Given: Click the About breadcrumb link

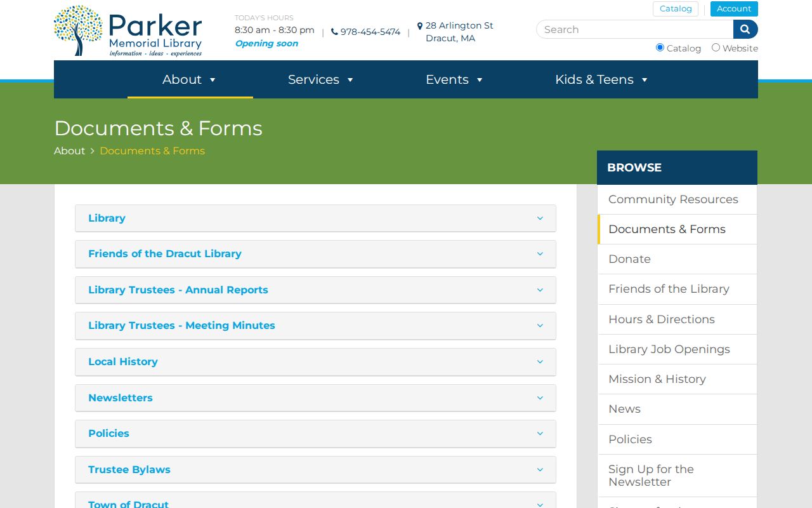Looking at the screenshot, I should tap(69, 150).
